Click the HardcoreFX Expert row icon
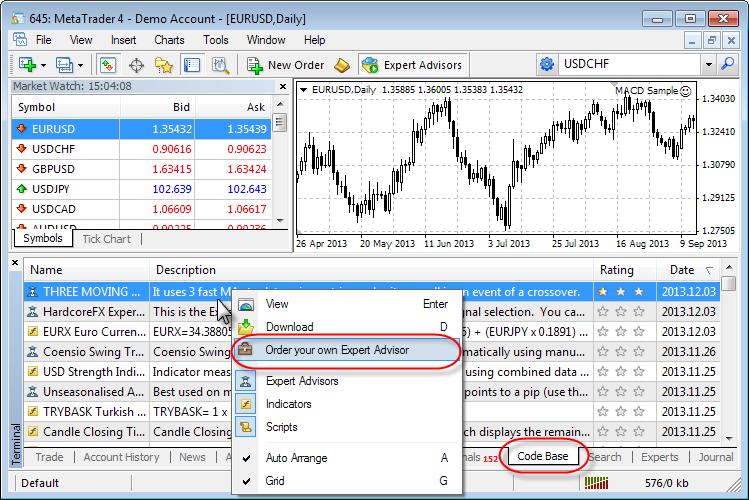The image size is (749, 500). [x=32, y=312]
